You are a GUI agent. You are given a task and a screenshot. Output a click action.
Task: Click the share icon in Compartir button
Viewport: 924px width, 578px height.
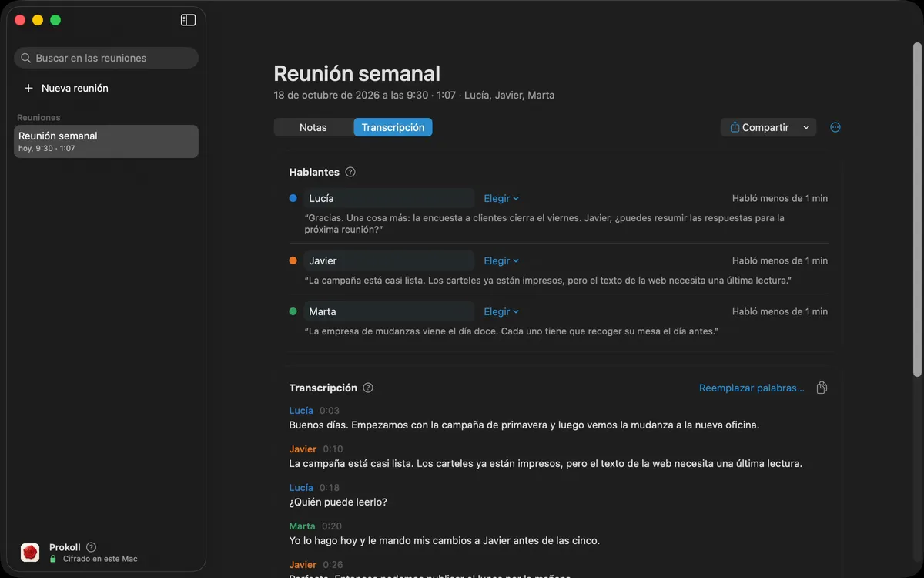point(735,127)
